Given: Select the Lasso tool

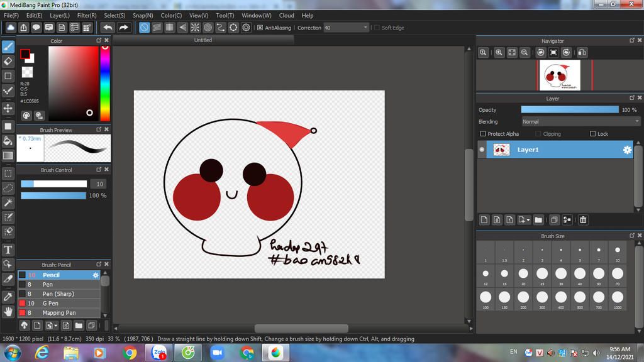Looking at the screenshot, I should 8,188.
